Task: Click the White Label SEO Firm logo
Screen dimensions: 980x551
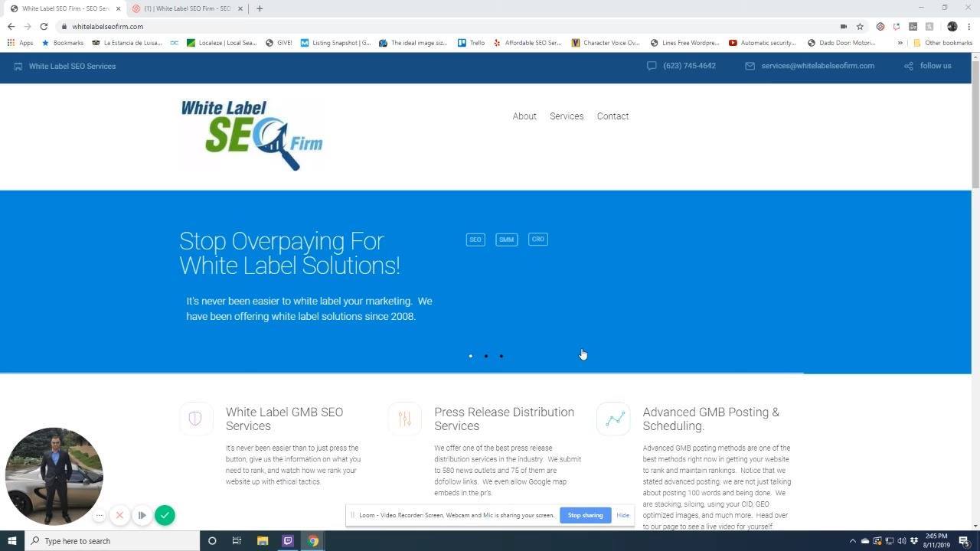Action: pyautogui.click(x=252, y=135)
